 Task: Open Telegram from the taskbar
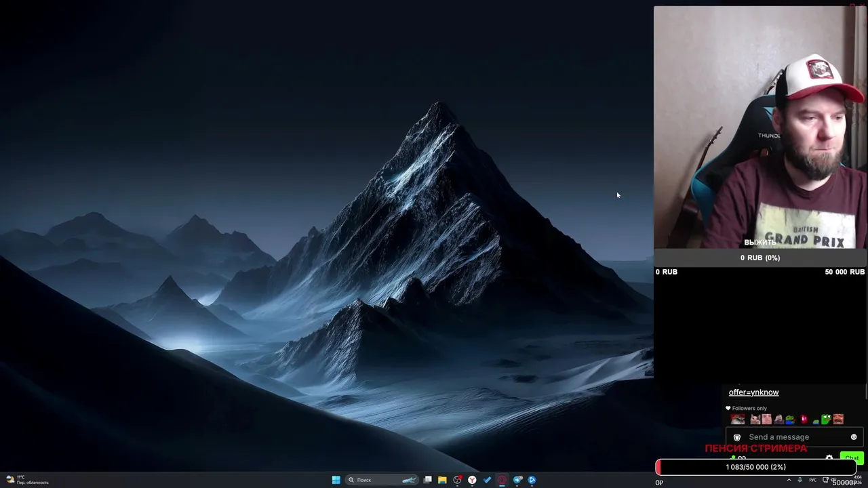[517, 480]
